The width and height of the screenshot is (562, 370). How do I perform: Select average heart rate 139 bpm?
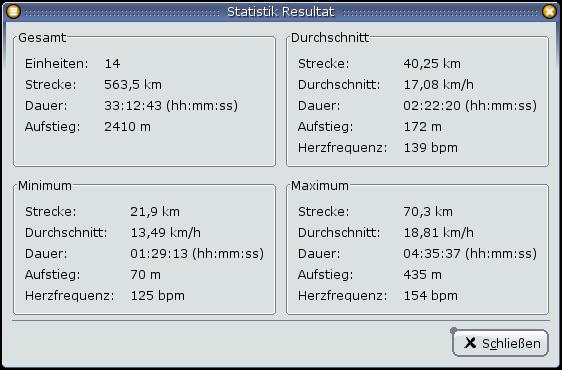click(x=430, y=148)
